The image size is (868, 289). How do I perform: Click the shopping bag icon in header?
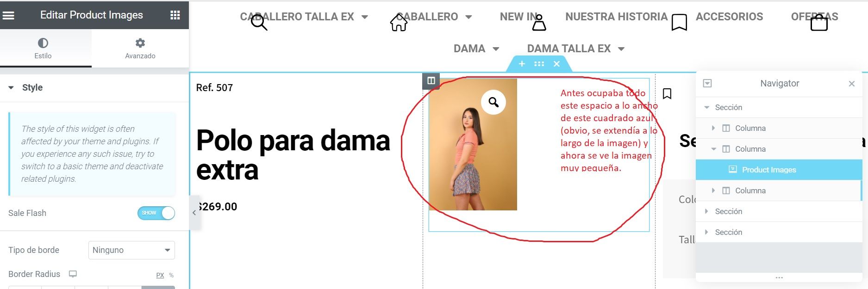pos(819,22)
